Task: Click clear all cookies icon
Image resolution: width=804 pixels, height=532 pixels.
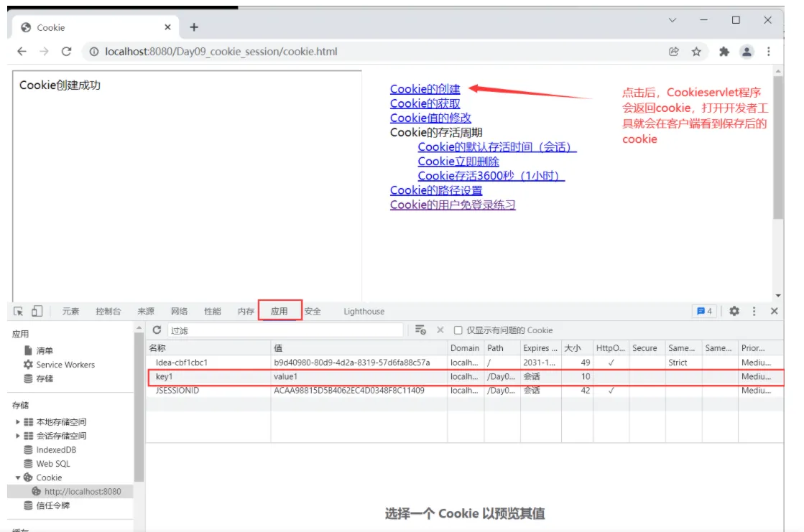Action: coord(420,330)
